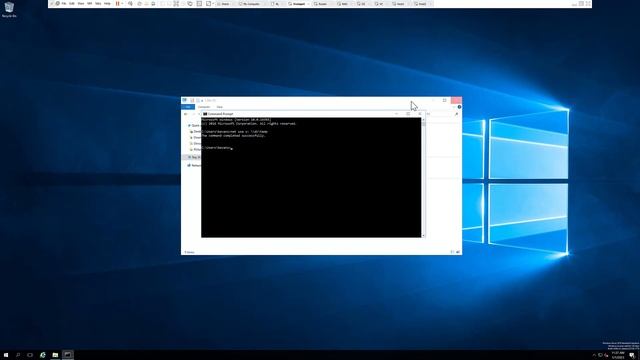Click the blue Help icon in File Explorer
The image size is (640, 360).
[459, 107]
